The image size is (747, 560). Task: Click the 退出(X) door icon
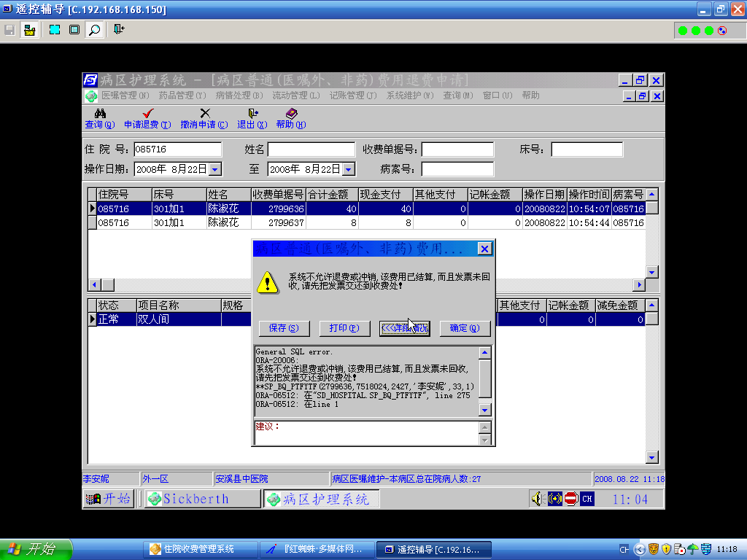pos(253,113)
